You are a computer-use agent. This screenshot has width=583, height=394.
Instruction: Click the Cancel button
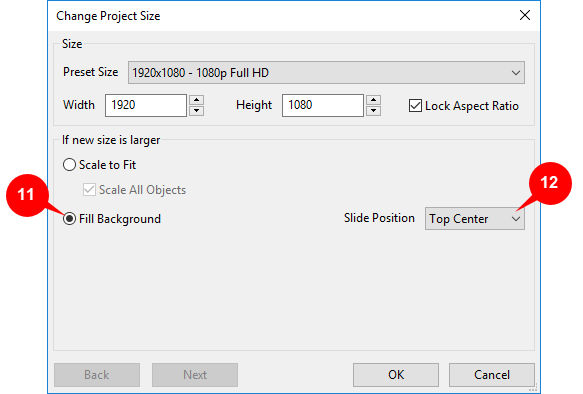(492, 375)
